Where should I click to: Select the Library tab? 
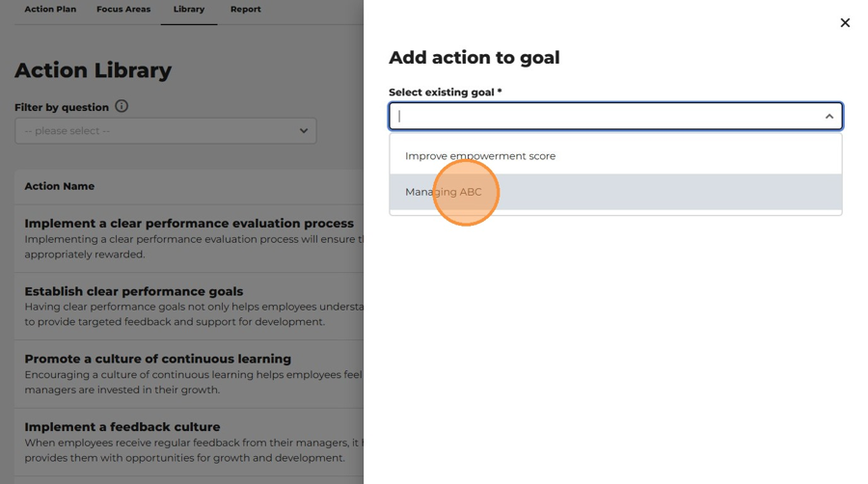click(189, 10)
